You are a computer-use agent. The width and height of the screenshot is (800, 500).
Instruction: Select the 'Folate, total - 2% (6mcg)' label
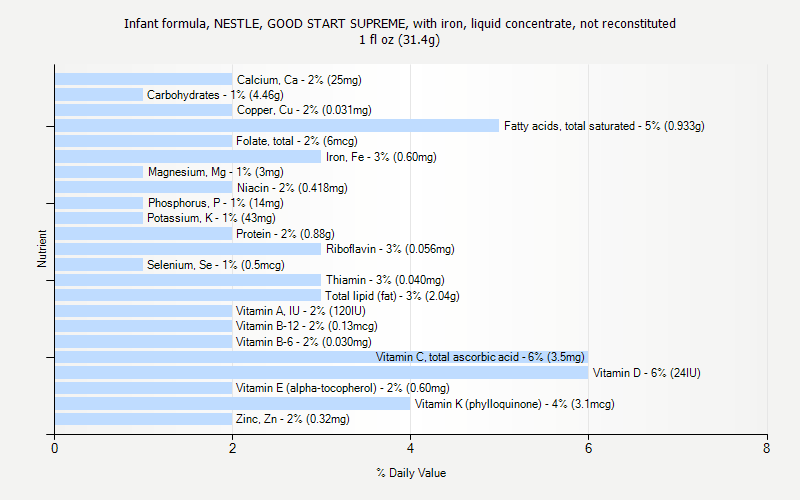tap(297, 141)
